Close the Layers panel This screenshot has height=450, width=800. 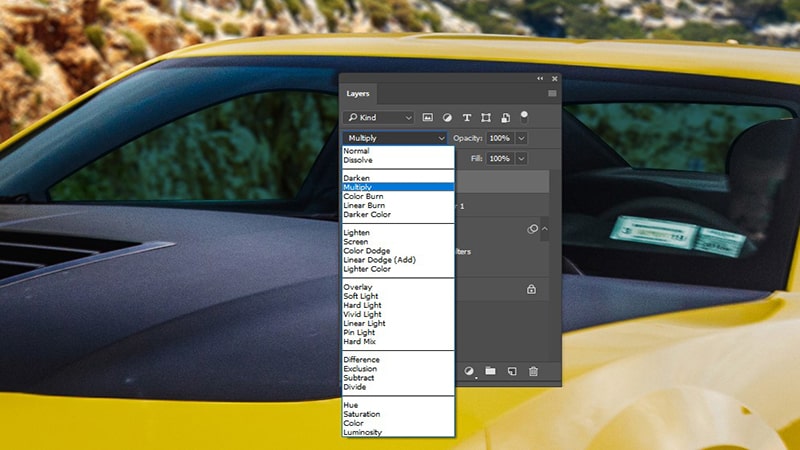tap(555, 79)
